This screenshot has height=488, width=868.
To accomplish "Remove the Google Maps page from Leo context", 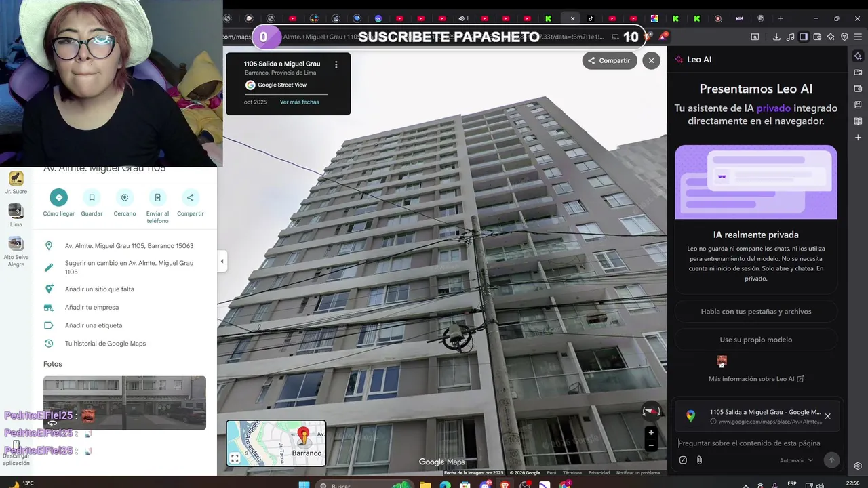I will 827,416.
